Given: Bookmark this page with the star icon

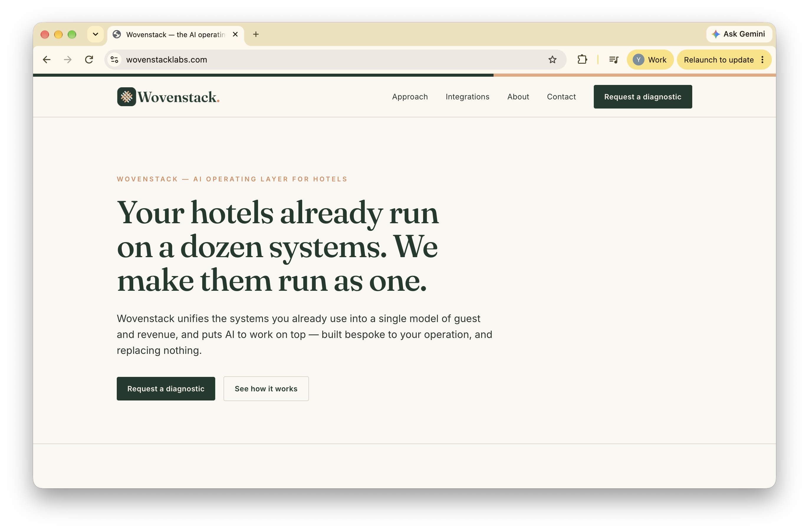Looking at the screenshot, I should [x=552, y=60].
